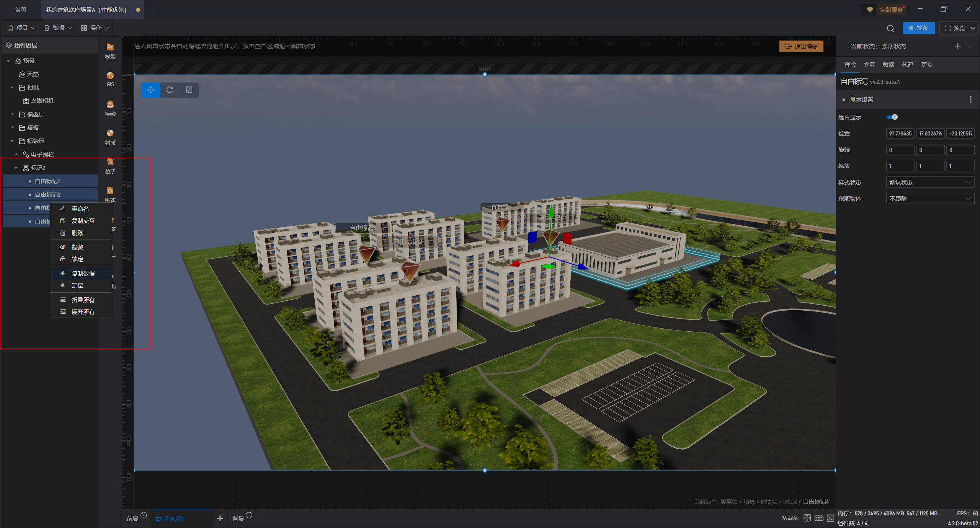Open the 跟随物体 dropdown
Screen dimensions: 980x528
(930, 199)
